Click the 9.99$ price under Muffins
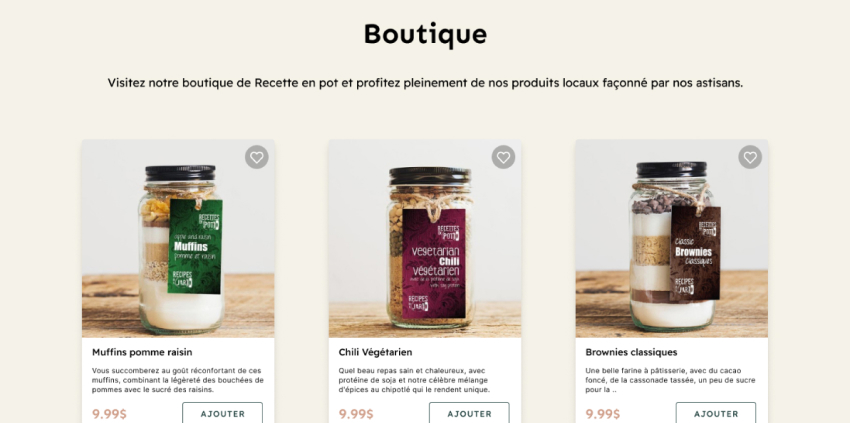Screen dimensions: 850x423 tap(109, 414)
